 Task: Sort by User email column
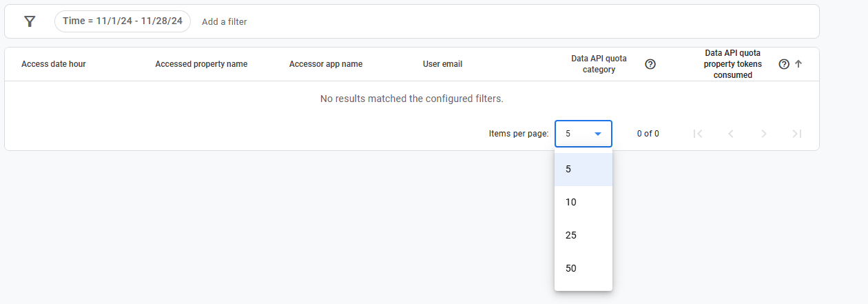pos(442,64)
